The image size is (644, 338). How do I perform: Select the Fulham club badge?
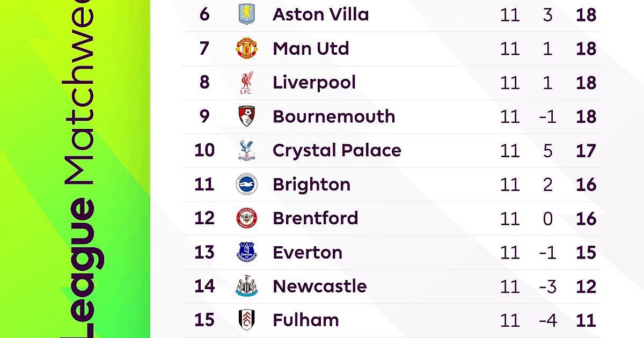point(247,320)
